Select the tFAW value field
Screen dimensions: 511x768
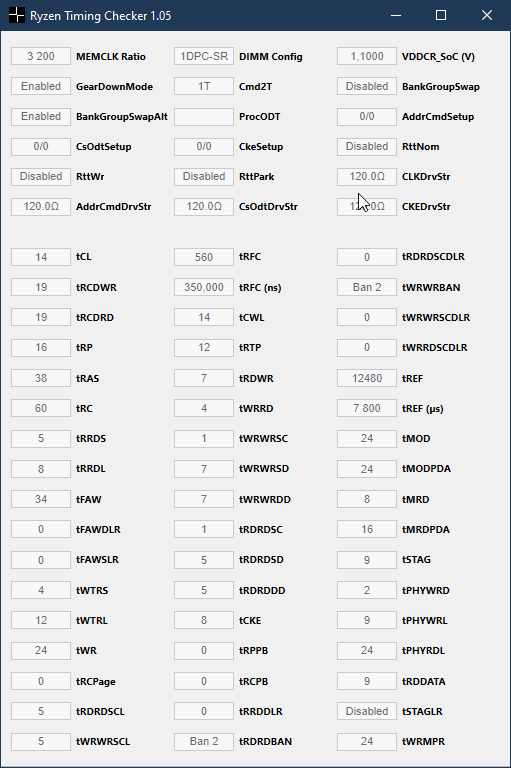coord(41,499)
